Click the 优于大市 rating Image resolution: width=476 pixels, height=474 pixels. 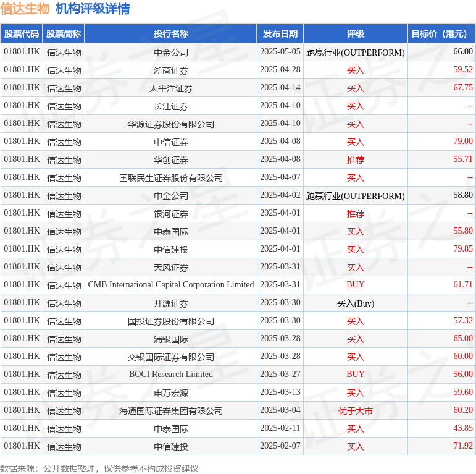[356, 411]
